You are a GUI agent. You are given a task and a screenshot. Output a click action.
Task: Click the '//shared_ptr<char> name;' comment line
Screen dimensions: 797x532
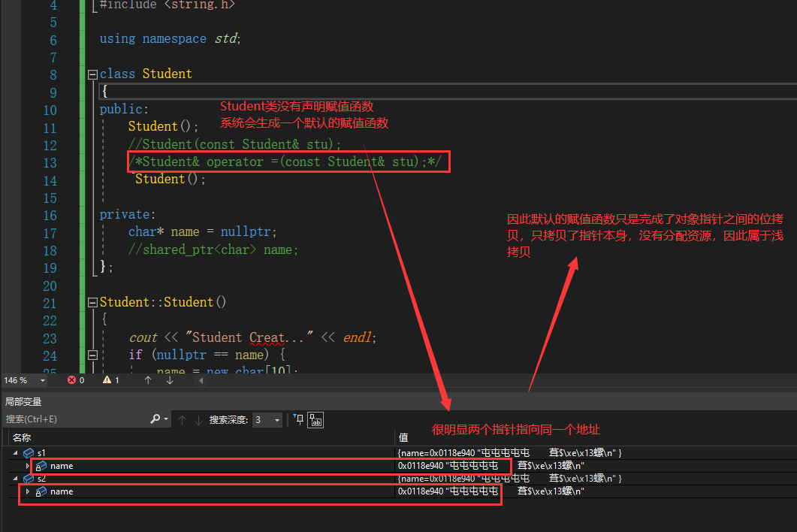pyautogui.click(x=213, y=249)
